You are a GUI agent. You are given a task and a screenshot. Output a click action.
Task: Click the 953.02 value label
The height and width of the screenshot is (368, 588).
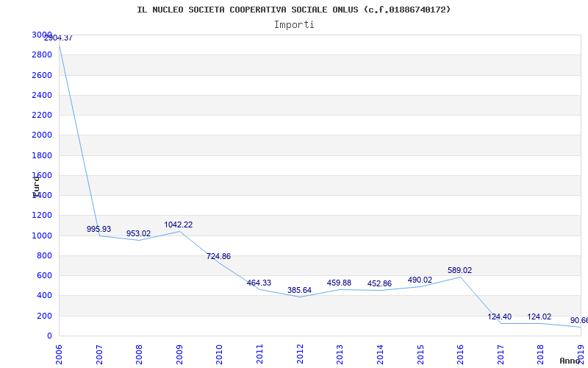138,234
